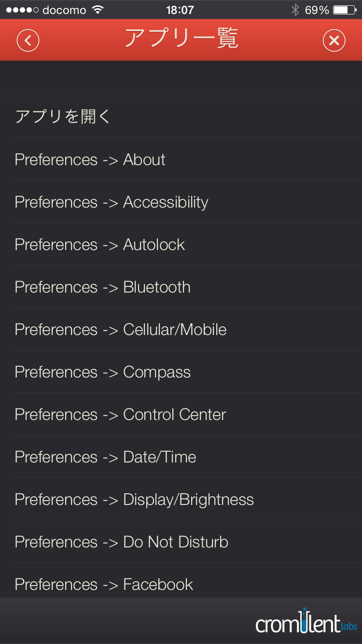Select Preferences -> Facebook entry

(x=104, y=584)
